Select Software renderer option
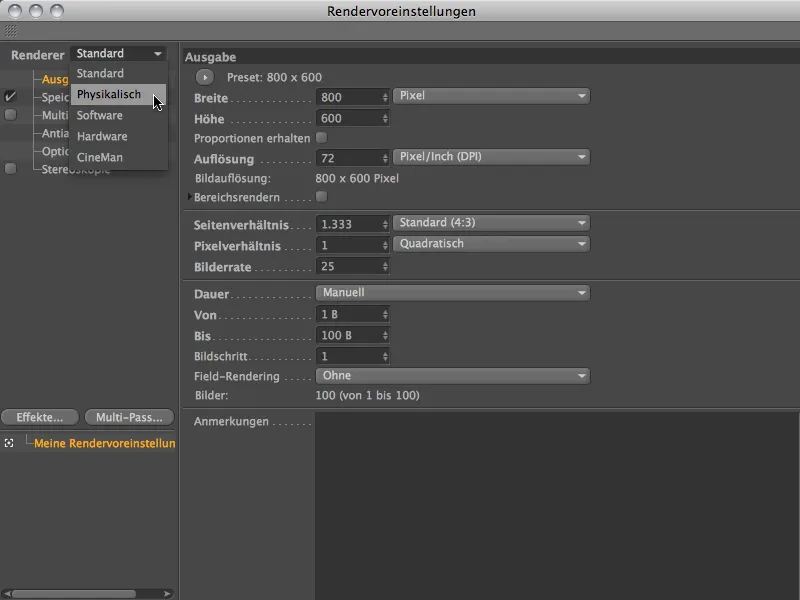This screenshot has width=800, height=600. [x=118, y=115]
